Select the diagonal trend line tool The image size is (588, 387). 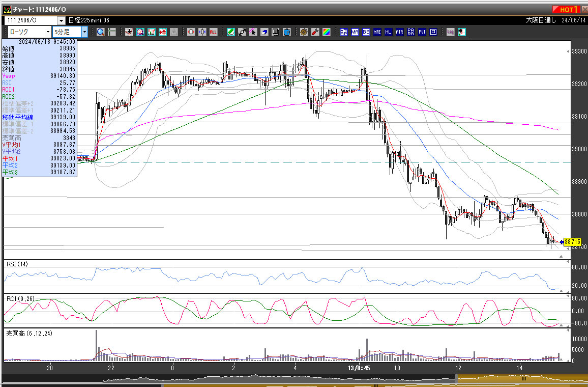[x=242, y=32]
